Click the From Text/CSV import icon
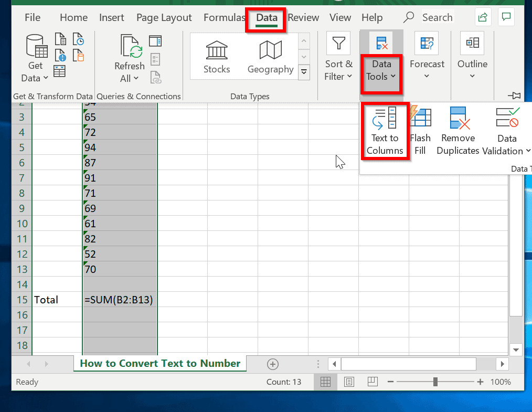 click(x=60, y=38)
